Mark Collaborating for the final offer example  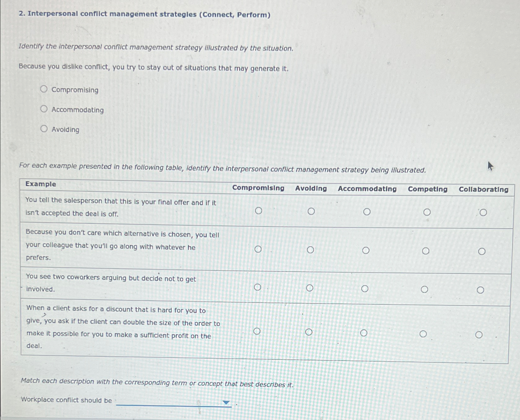(x=483, y=212)
